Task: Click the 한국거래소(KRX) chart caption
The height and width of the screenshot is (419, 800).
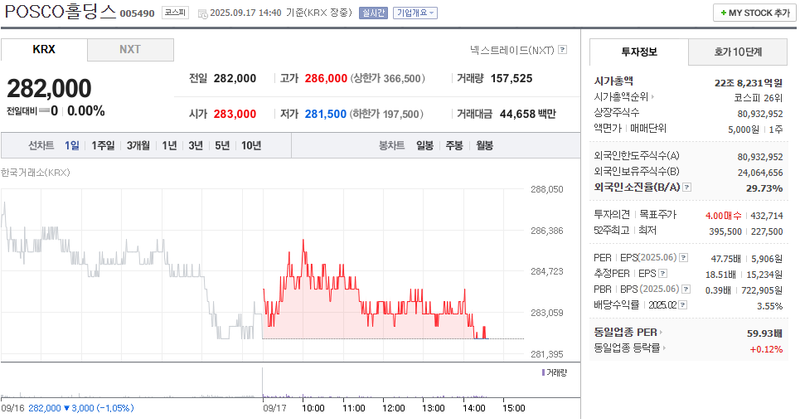Action: pos(35,172)
